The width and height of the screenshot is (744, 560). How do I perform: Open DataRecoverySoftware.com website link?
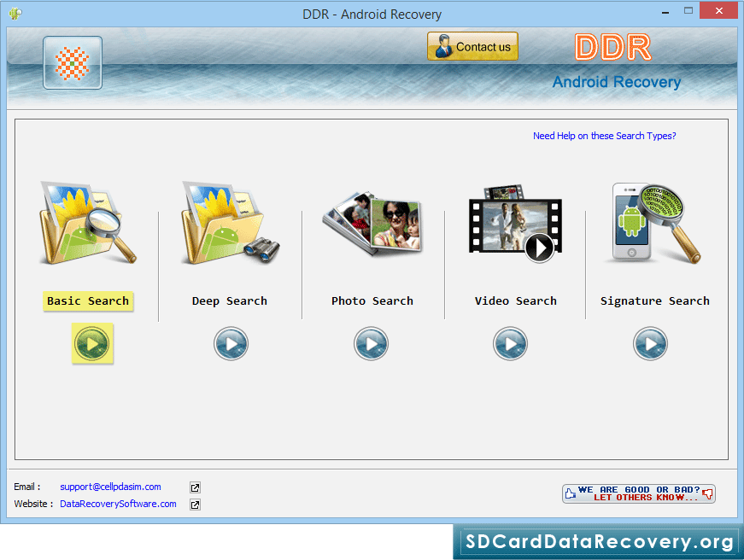(x=118, y=504)
